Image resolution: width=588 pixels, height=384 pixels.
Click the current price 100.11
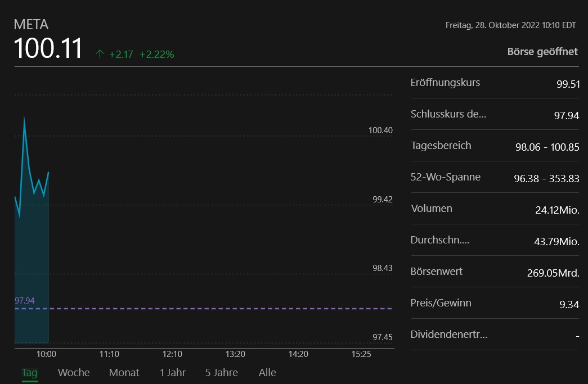[48, 48]
